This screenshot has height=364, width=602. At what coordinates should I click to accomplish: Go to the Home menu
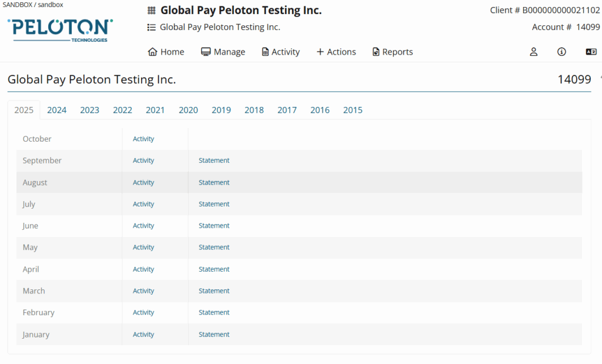[x=166, y=52]
